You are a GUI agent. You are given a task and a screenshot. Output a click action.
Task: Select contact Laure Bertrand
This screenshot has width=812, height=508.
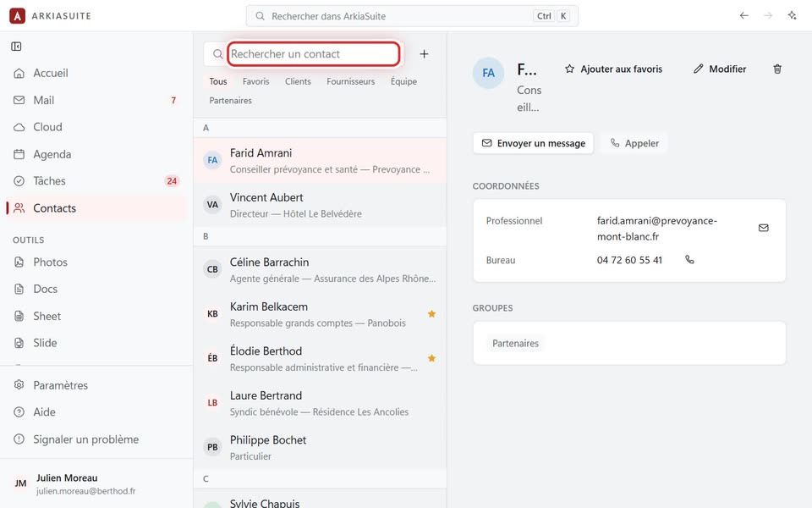320,403
